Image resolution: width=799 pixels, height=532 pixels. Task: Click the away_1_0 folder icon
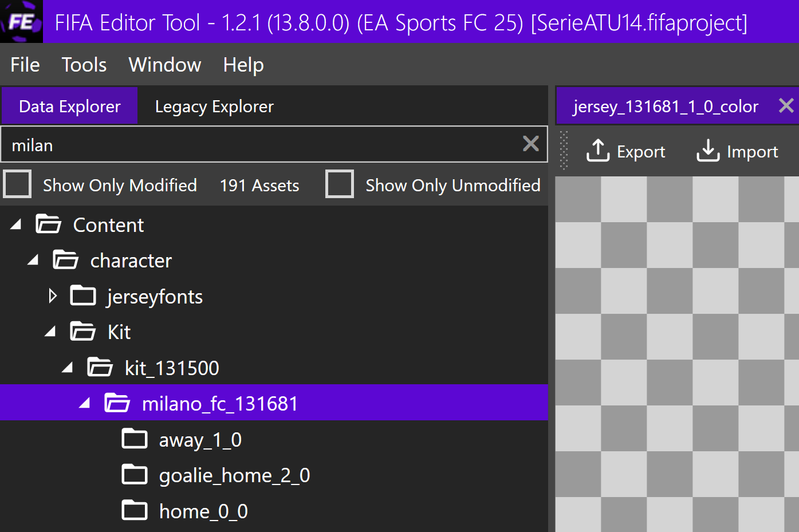(x=135, y=439)
